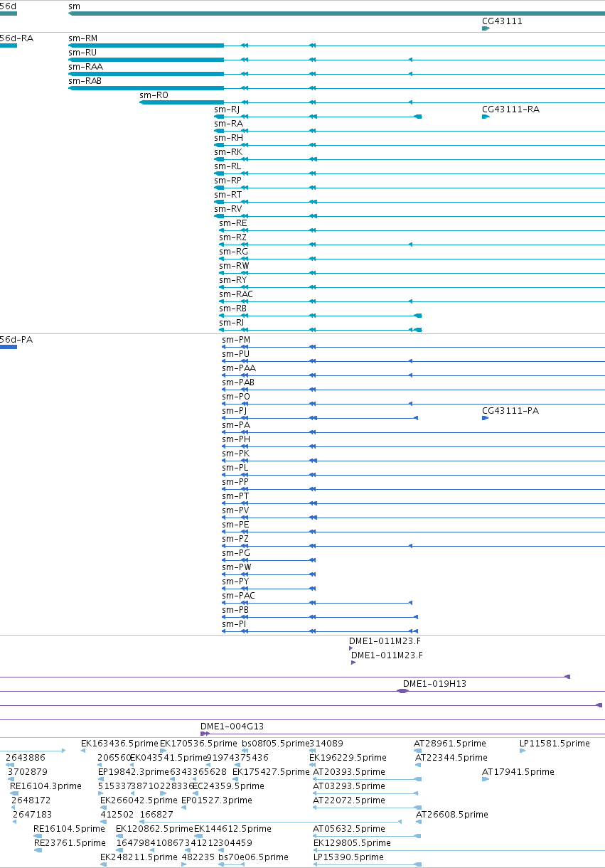605x868 pixels.
Task: Select the EK129805.5prime EST label
Action: (x=352, y=843)
